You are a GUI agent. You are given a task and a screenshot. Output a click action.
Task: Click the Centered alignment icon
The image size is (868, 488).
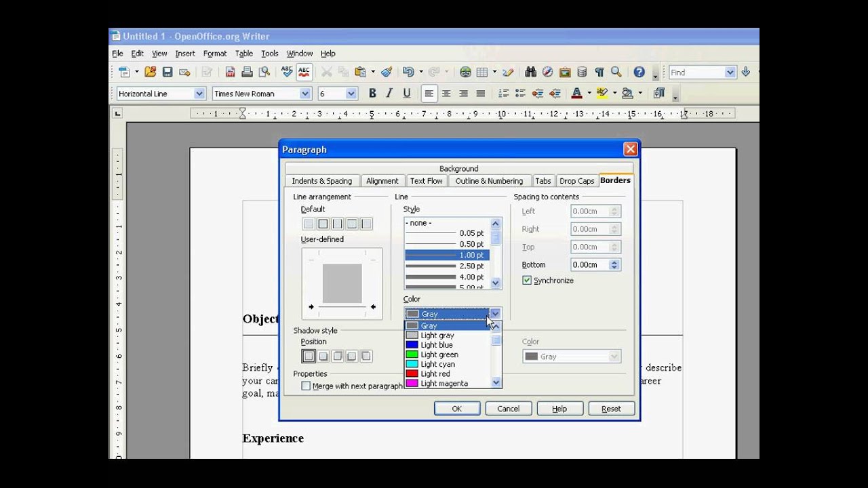pos(446,94)
